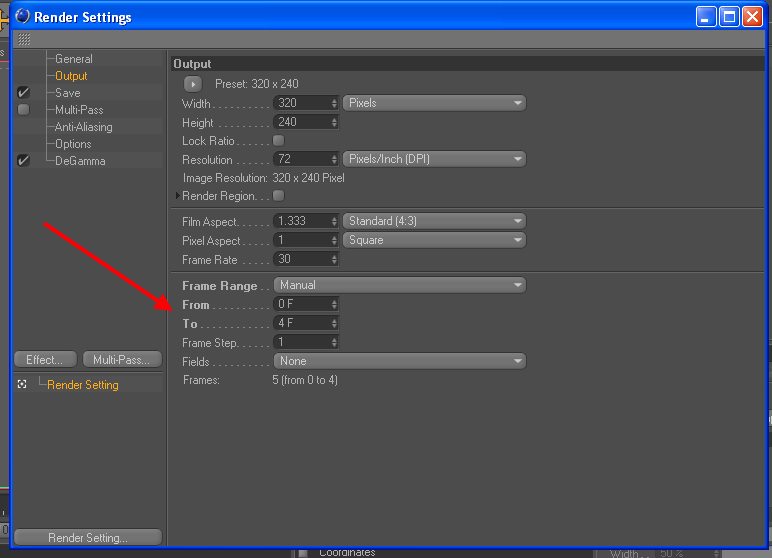Click the Output section header

coord(468,64)
